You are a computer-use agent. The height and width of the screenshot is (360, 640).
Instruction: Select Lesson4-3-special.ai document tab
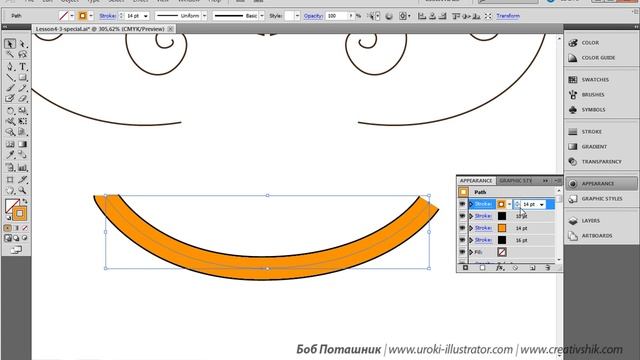(x=100, y=29)
